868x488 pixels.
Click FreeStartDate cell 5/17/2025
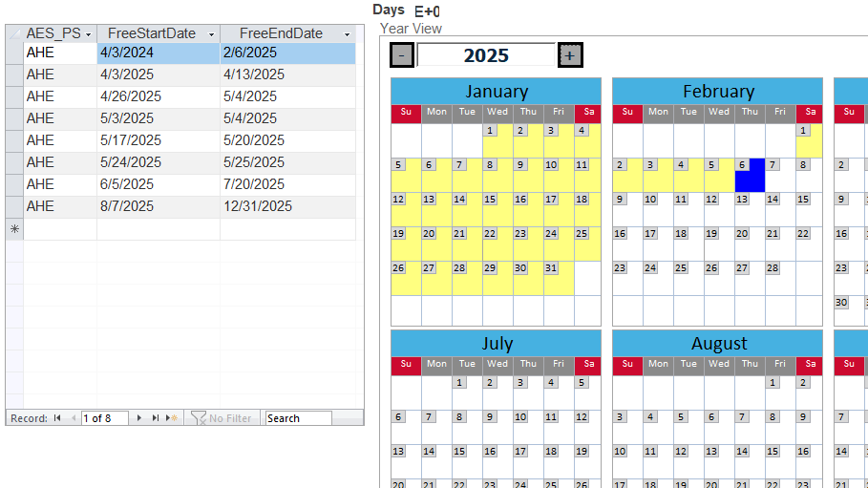click(x=159, y=140)
